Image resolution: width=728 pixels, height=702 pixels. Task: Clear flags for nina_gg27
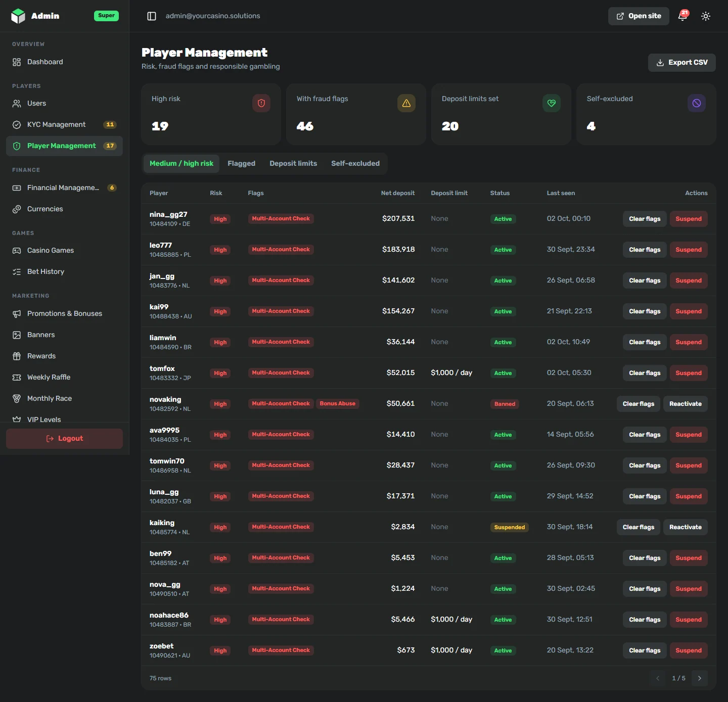point(645,219)
